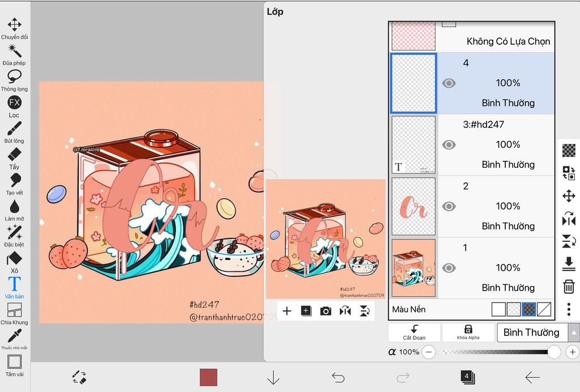Select the Thòng lọng lasso tool

click(14, 80)
